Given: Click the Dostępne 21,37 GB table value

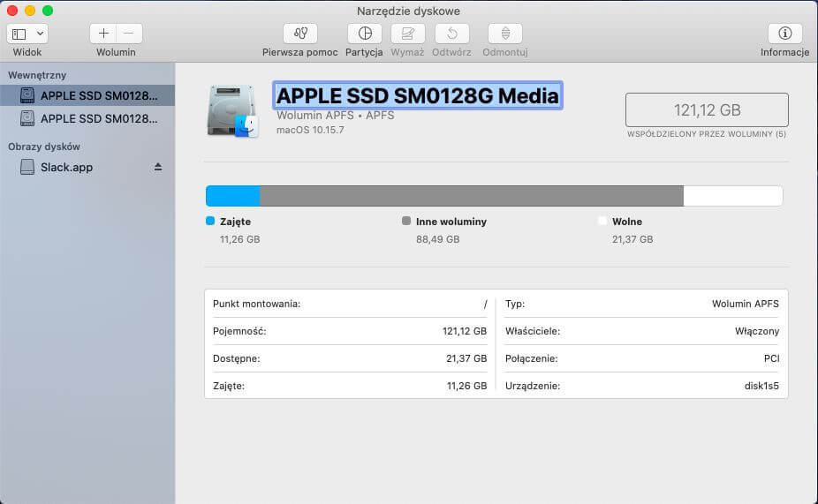Looking at the screenshot, I should [466, 358].
